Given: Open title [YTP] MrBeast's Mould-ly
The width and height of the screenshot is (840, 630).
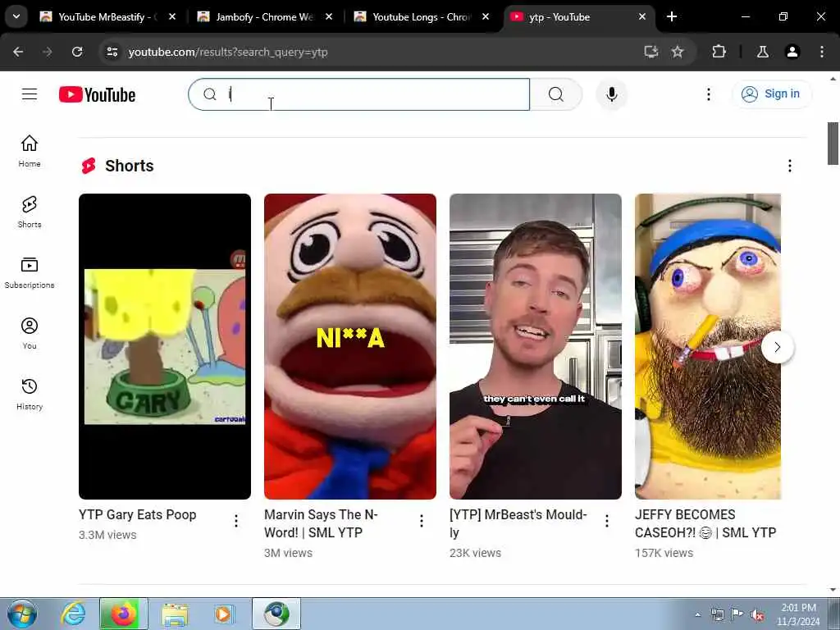Looking at the screenshot, I should point(518,523).
